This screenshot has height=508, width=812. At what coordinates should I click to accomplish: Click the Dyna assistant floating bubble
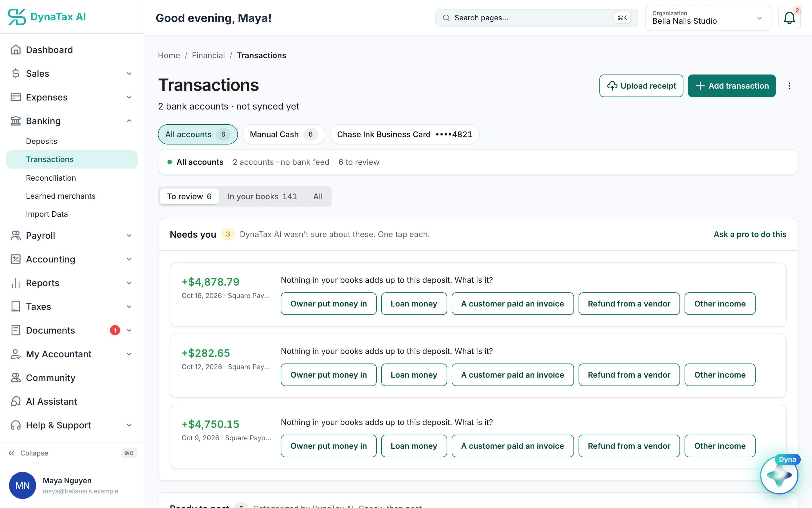(779, 475)
